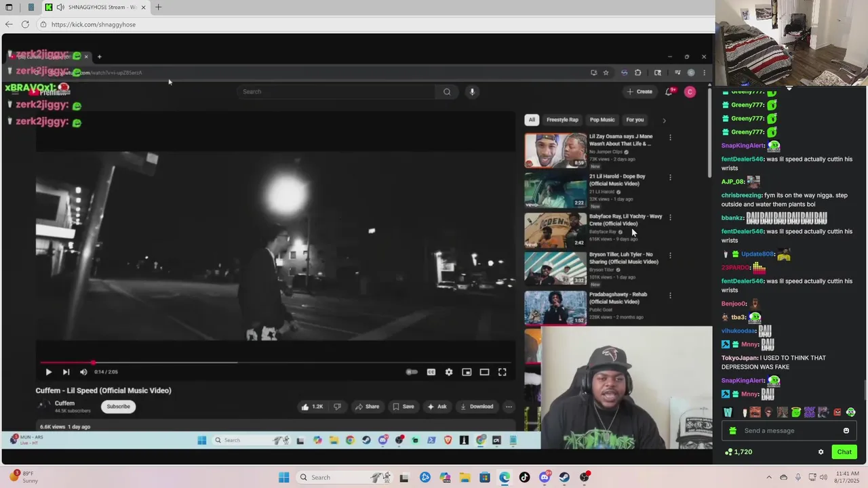Screen dimensions: 868x488
Task: Click the YouTube search field
Action: pyautogui.click(x=336, y=91)
